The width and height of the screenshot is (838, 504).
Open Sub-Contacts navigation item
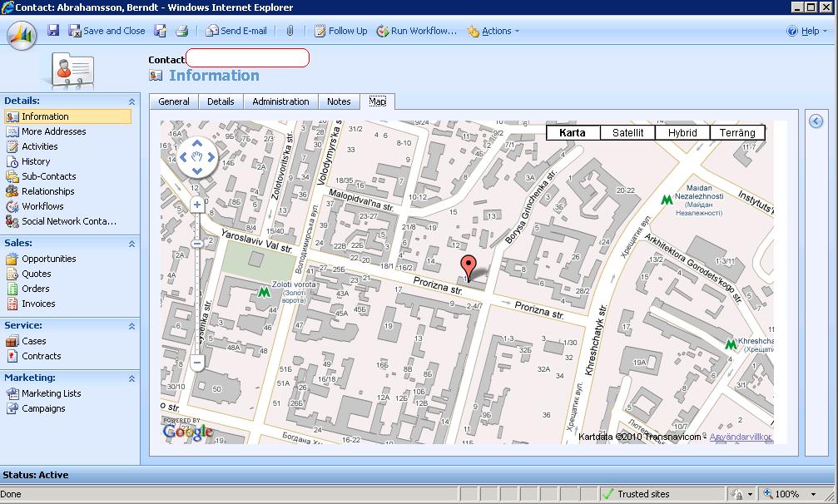pos(41,176)
